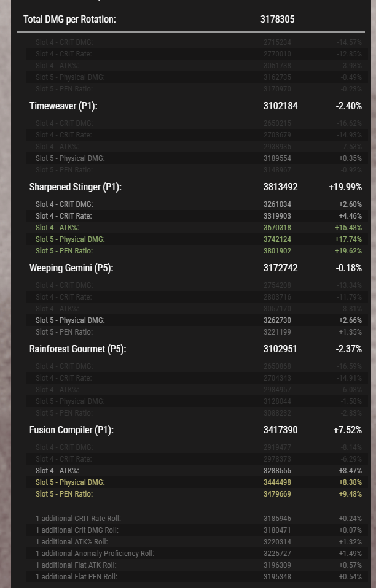376x588 pixels.
Task: Select green Slot 5 - PEN Ratio row
Action: [x=197, y=251]
